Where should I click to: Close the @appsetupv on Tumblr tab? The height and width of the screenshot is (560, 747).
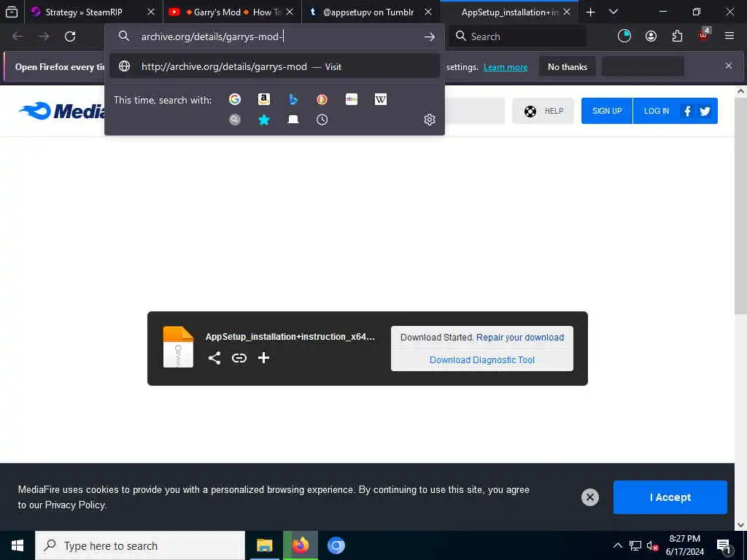coord(428,12)
